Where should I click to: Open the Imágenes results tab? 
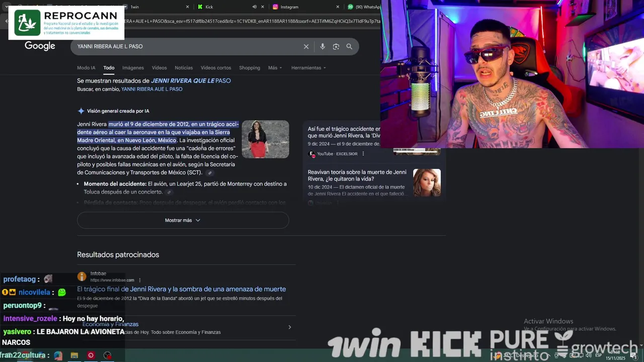[133, 68]
